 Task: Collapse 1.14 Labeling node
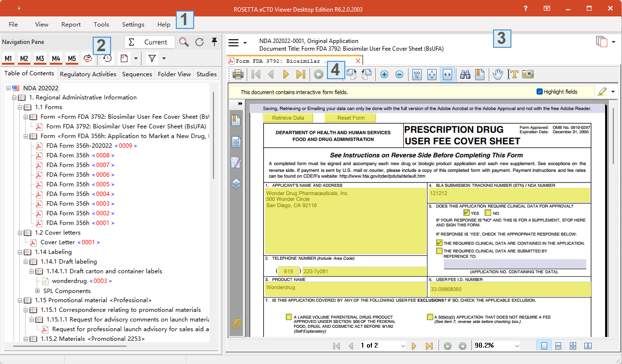20,252
